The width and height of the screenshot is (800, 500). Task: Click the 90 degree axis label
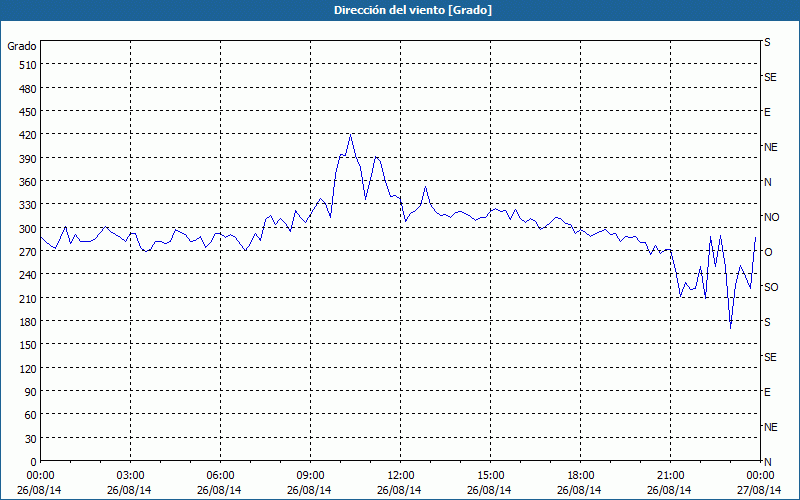click(x=31, y=392)
